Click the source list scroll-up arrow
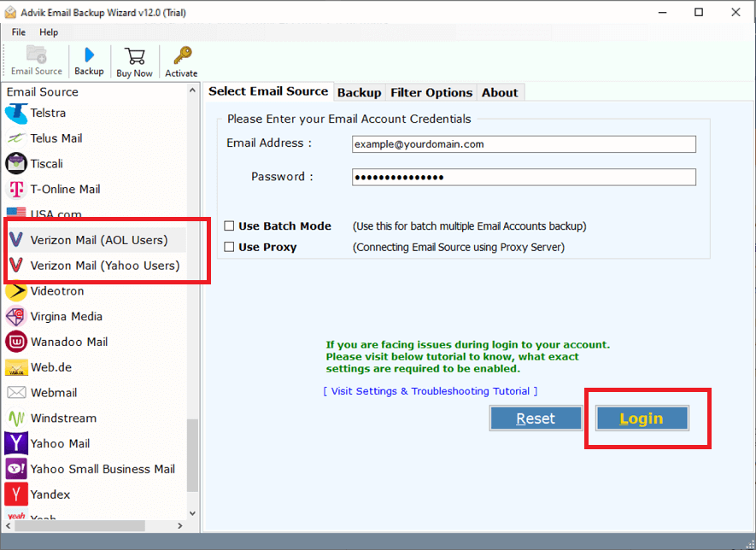 192,91
